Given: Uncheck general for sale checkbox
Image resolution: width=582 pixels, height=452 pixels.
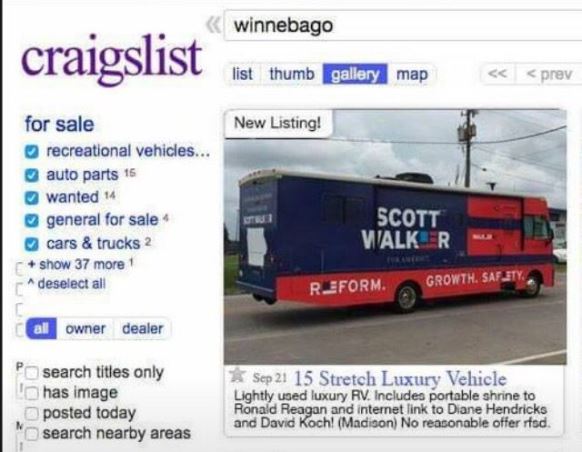Looking at the screenshot, I should (x=32, y=221).
